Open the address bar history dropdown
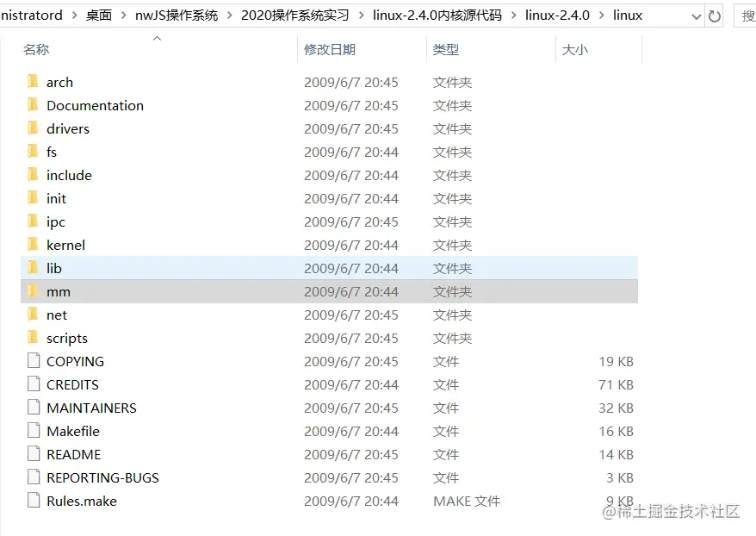 pyautogui.click(x=697, y=16)
